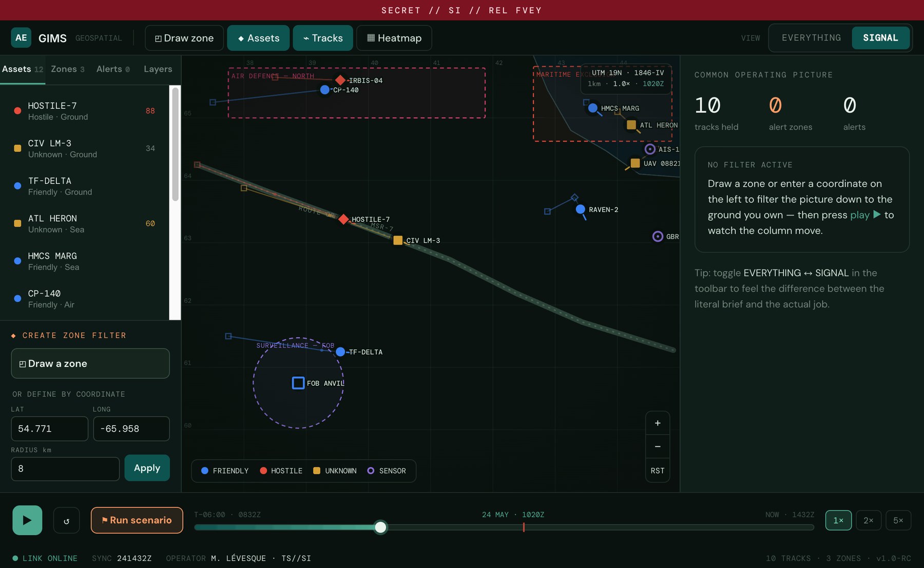Image resolution: width=924 pixels, height=568 pixels.
Task: Open the Zones tab
Action: pyautogui.click(x=68, y=69)
